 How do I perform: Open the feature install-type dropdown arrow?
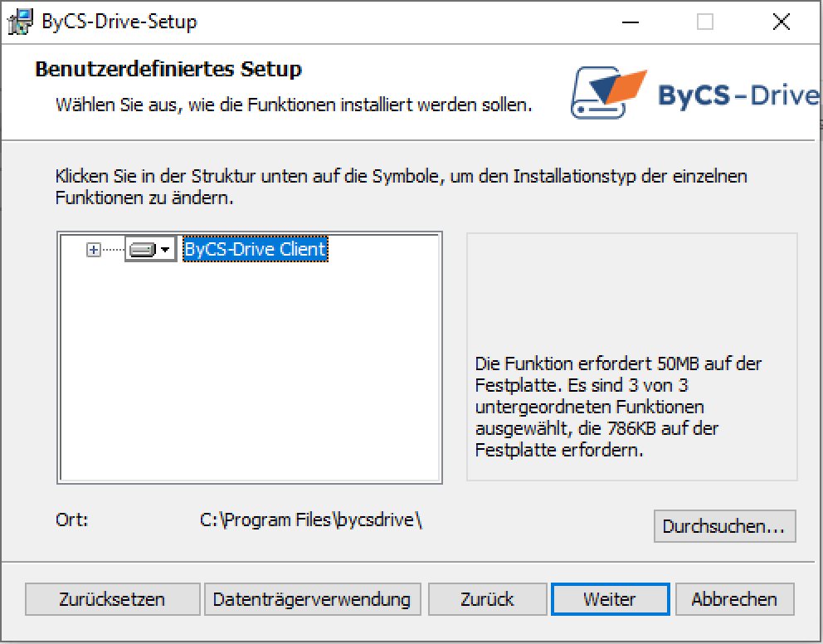coord(165,249)
